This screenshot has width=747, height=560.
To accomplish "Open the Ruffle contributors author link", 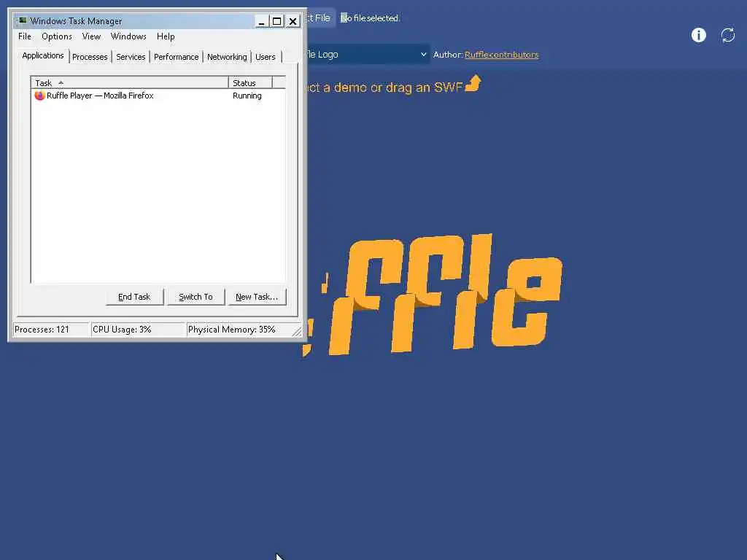I will [x=502, y=54].
